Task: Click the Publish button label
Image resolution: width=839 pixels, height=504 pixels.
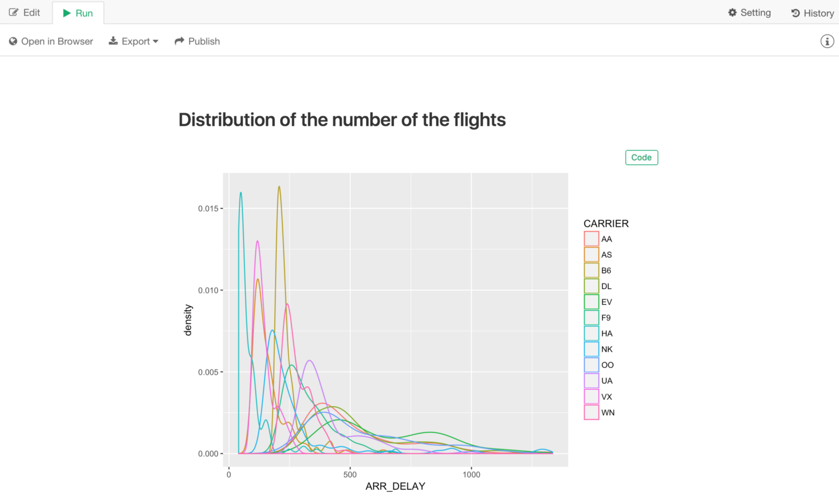Action: coord(204,41)
